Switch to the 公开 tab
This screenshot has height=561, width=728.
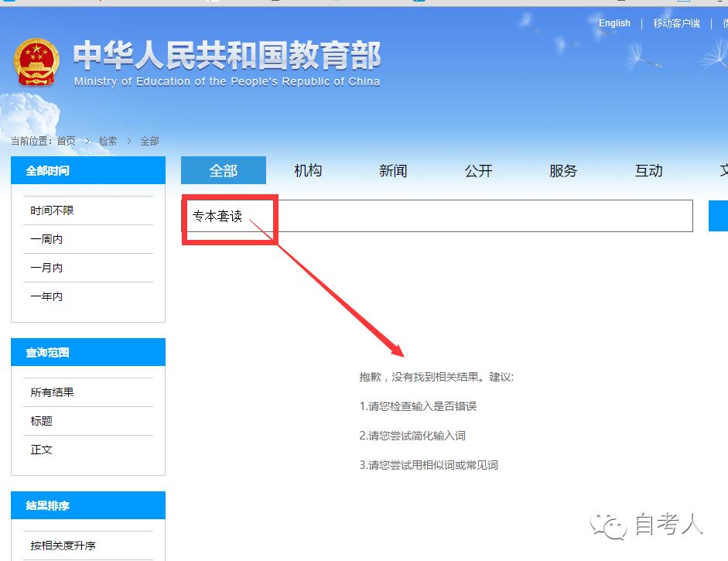pos(478,170)
